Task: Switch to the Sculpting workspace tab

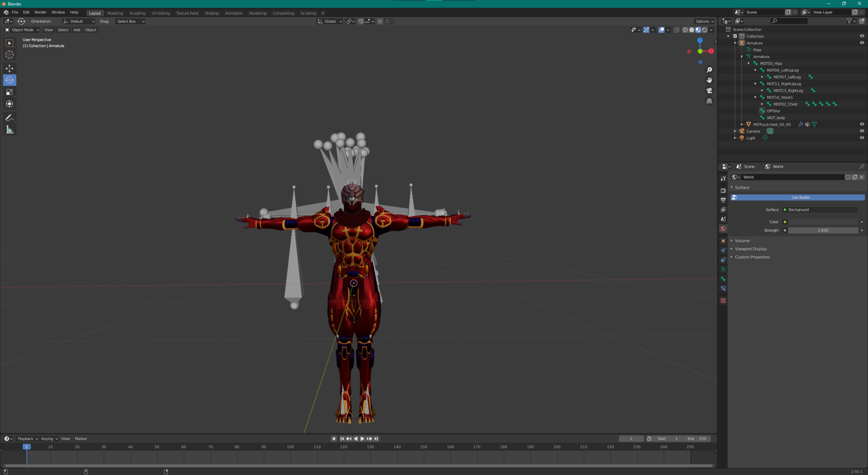Action: (137, 13)
